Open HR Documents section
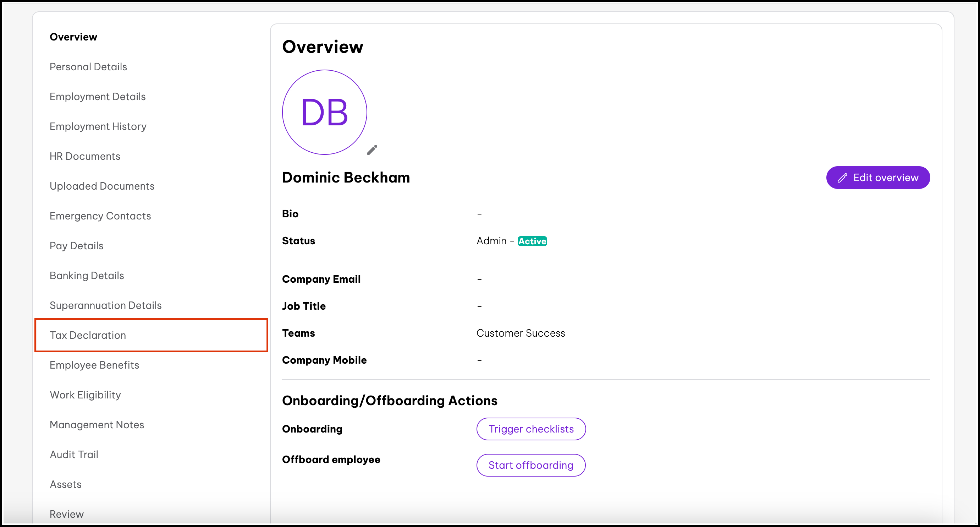980x527 pixels. 85,156
